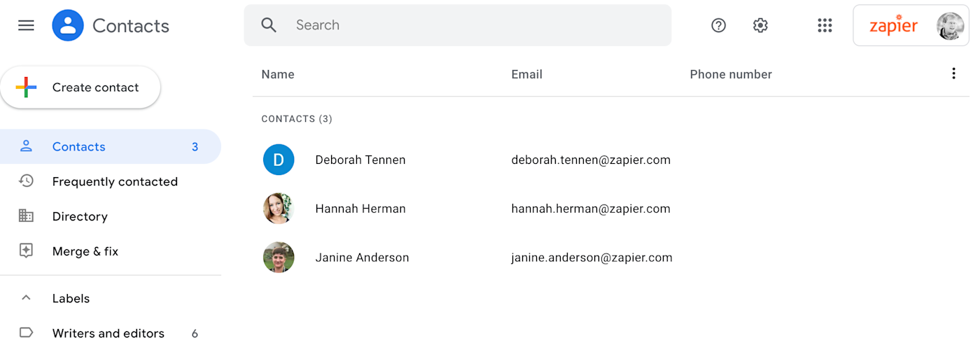Click the deborah.tennen@zapier.com email
The height and width of the screenshot is (348, 980).
(x=591, y=160)
